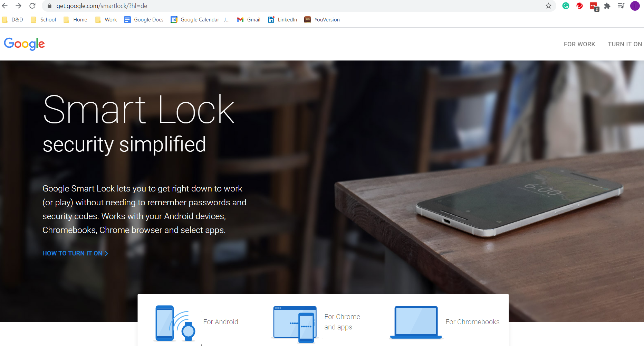Viewport: 644px width, 346px height.
Task: Open the Google Docs bookmark
Action: point(144,20)
